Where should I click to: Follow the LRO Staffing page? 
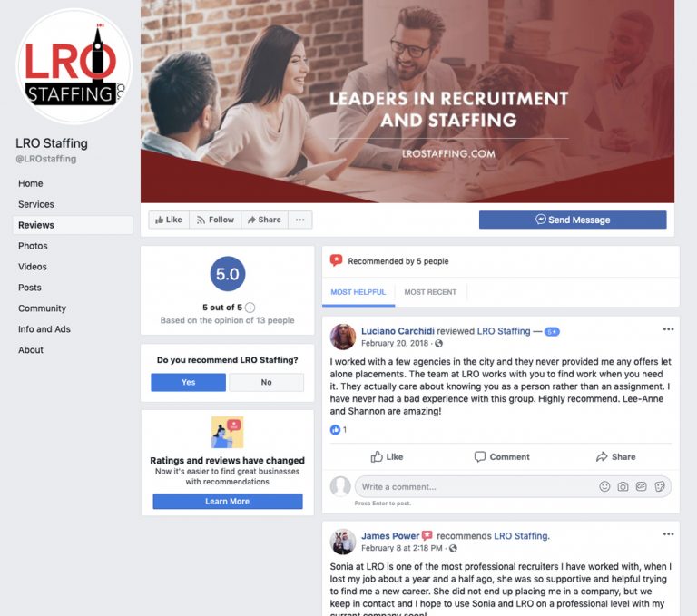215,220
